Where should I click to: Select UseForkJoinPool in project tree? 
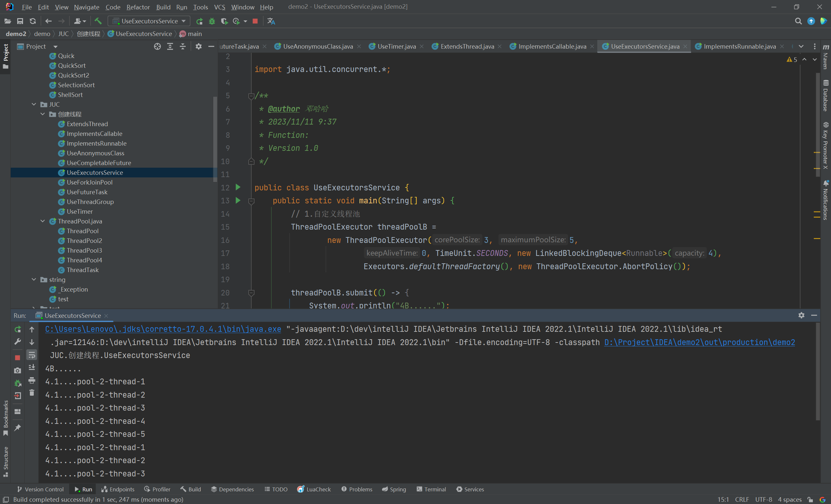click(89, 182)
